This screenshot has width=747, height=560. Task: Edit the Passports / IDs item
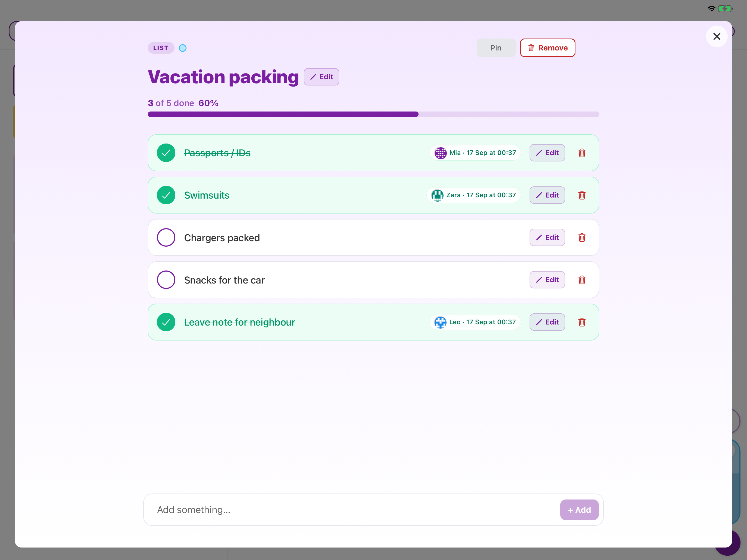(x=547, y=153)
